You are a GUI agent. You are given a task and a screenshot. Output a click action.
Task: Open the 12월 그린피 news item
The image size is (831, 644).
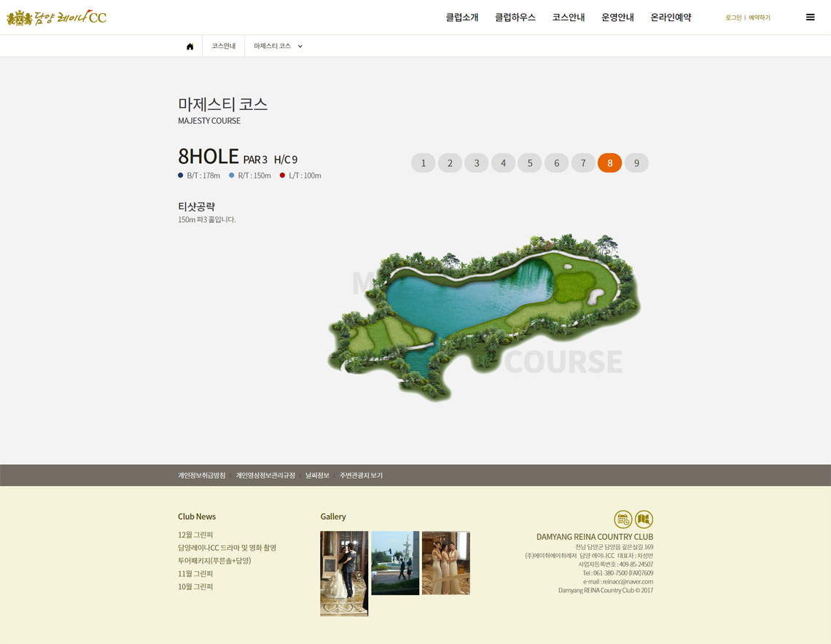[x=195, y=535]
